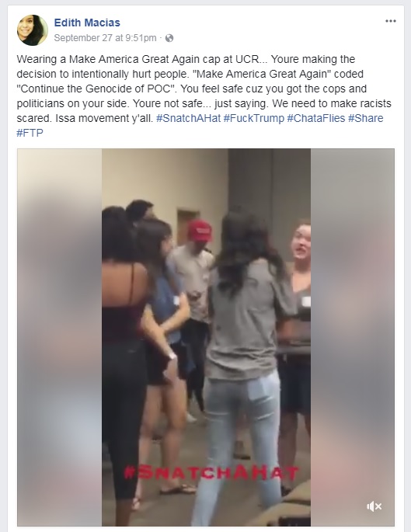Image resolution: width=411 pixels, height=532 pixels.
Task: Click the globe public audience icon
Action: [x=169, y=38]
